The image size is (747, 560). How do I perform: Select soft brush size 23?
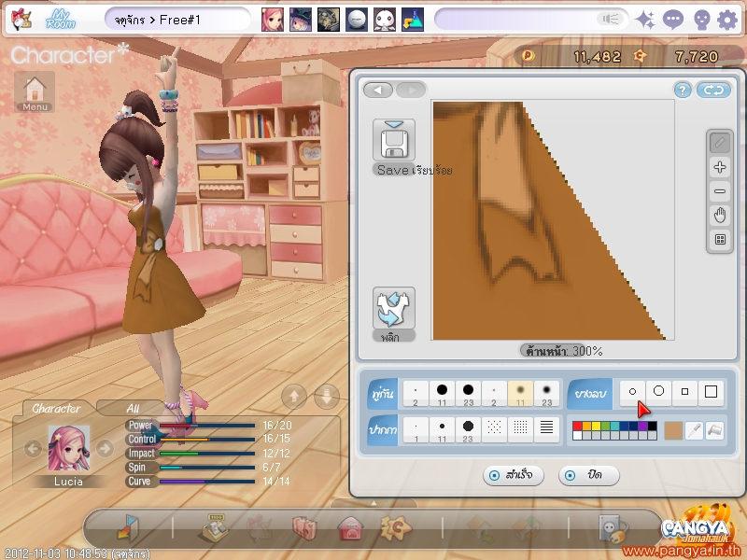547,394
